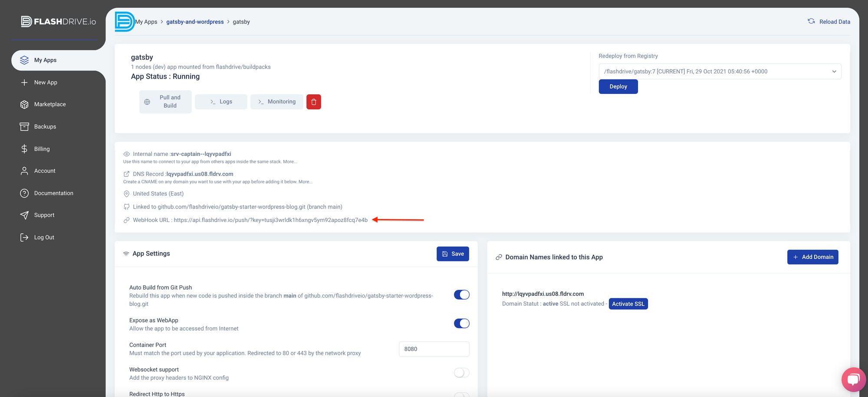Click Activate SSL button
Image resolution: width=868 pixels, height=397 pixels.
coord(628,304)
